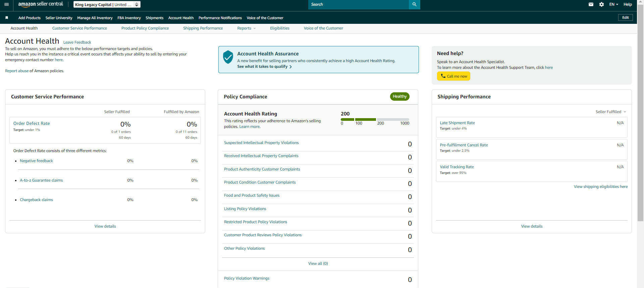Image resolution: width=644 pixels, height=288 pixels.
Task: Open Pre-fulfillment Cancel Rate link
Action: [464, 145]
